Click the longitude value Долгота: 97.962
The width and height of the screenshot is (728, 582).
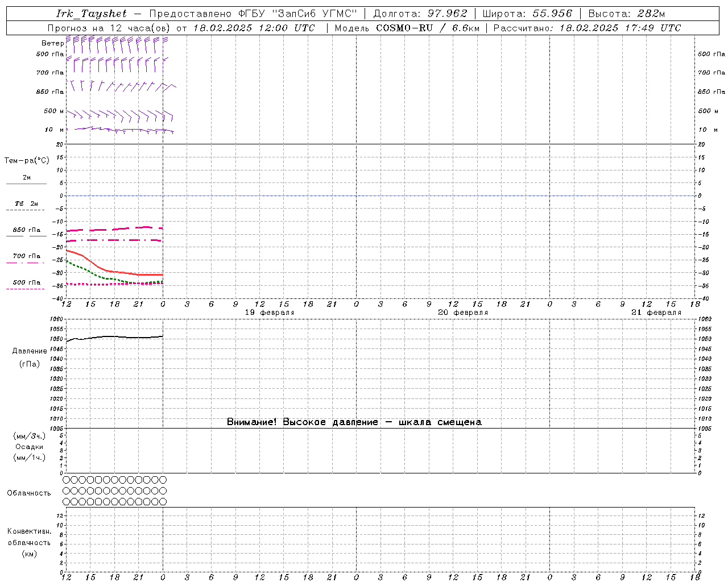coord(420,14)
